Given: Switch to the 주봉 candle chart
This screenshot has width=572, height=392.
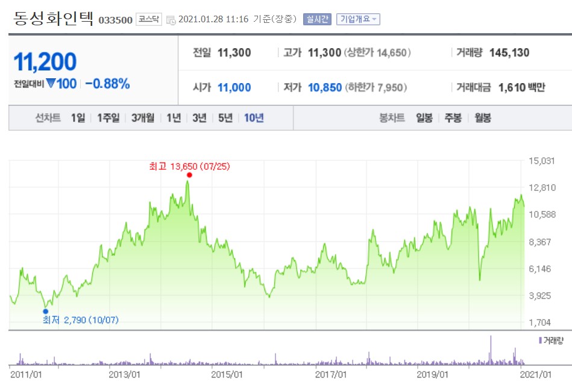Looking at the screenshot, I should click(453, 117).
